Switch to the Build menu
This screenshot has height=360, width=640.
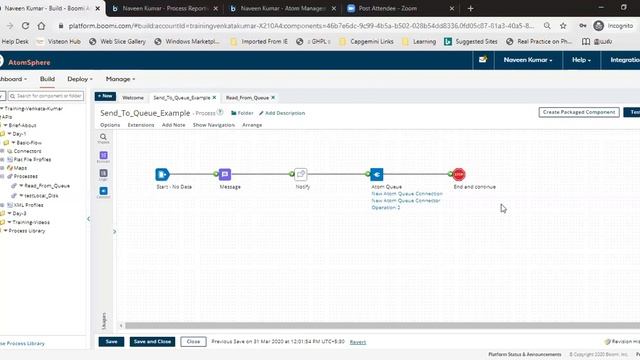pyautogui.click(x=47, y=79)
